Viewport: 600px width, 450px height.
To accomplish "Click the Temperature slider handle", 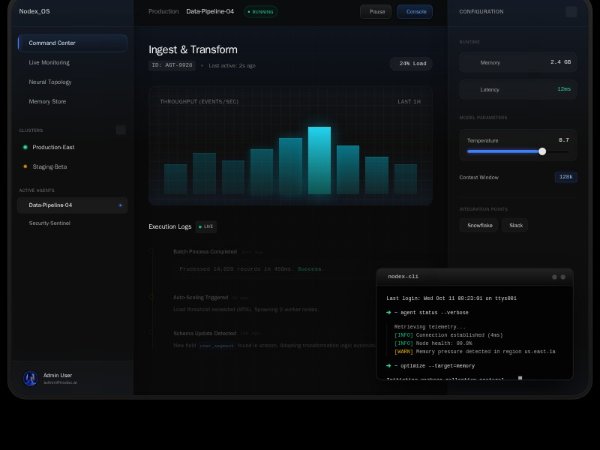I will 542,151.
